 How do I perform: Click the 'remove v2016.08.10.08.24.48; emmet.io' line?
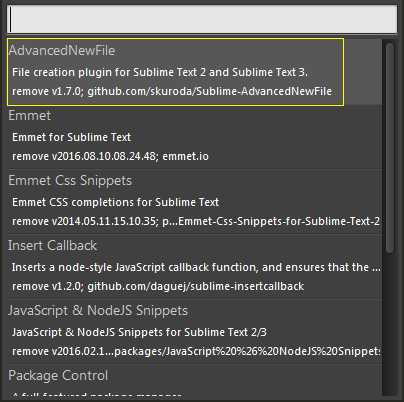(x=110, y=156)
